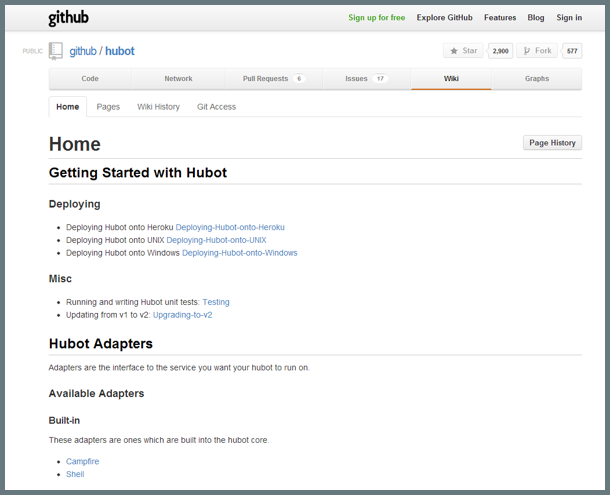The width and height of the screenshot is (610, 495).
Task: Click the Issues count badge 17
Action: (x=380, y=79)
